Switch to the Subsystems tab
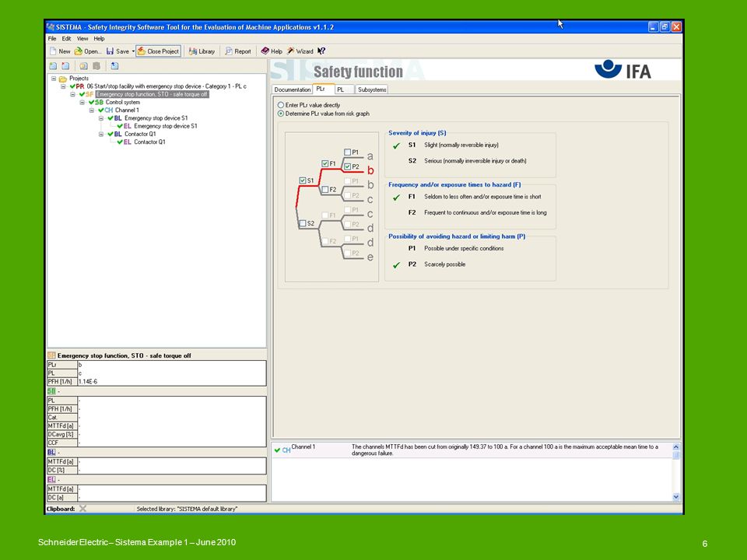This screenshot has width=747, height=560. pyautogui.click(x=372, y=89)
